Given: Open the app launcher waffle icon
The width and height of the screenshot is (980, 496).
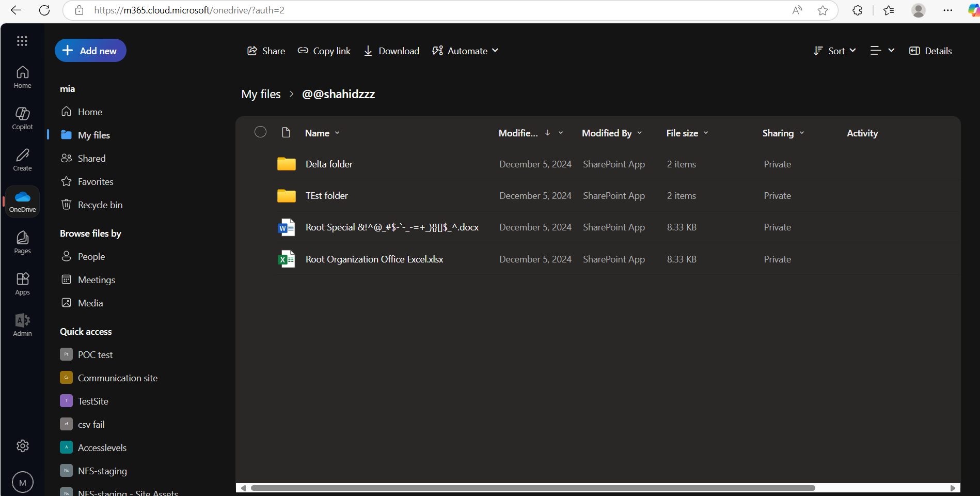Looking at the screenshot, I should click(x=22, y=41).
